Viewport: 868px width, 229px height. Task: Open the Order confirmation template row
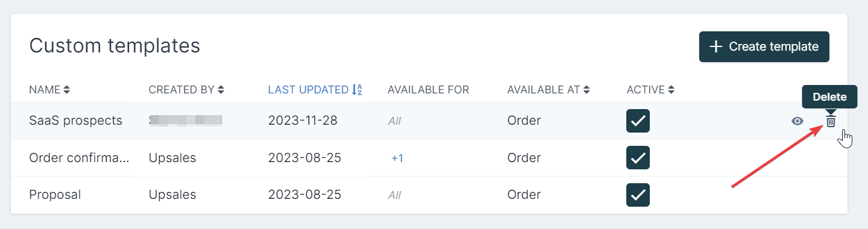pos(429,158)
